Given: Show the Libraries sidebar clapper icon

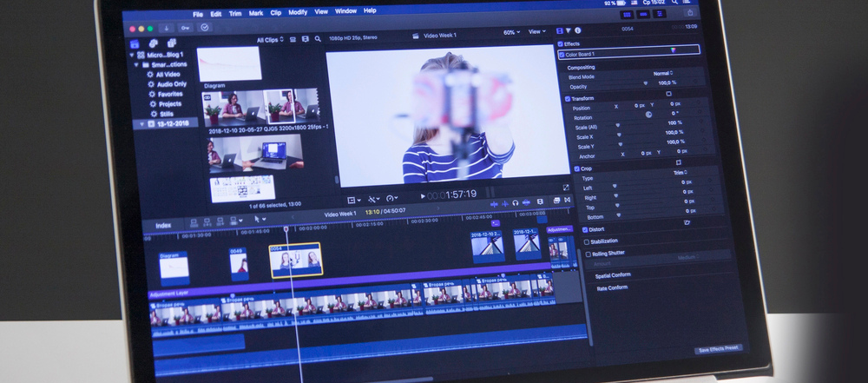Looking at the screenshot, I should click(135, 43).
